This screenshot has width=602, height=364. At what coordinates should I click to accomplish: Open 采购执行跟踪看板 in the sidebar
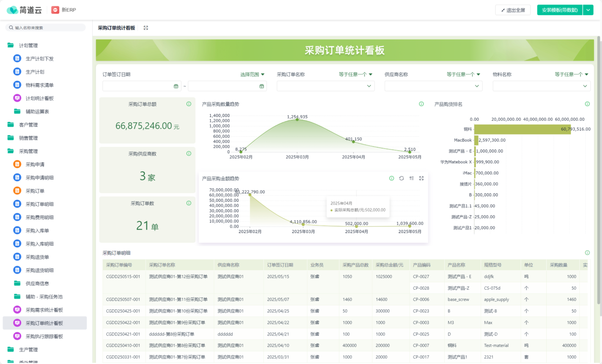[44, 336]
